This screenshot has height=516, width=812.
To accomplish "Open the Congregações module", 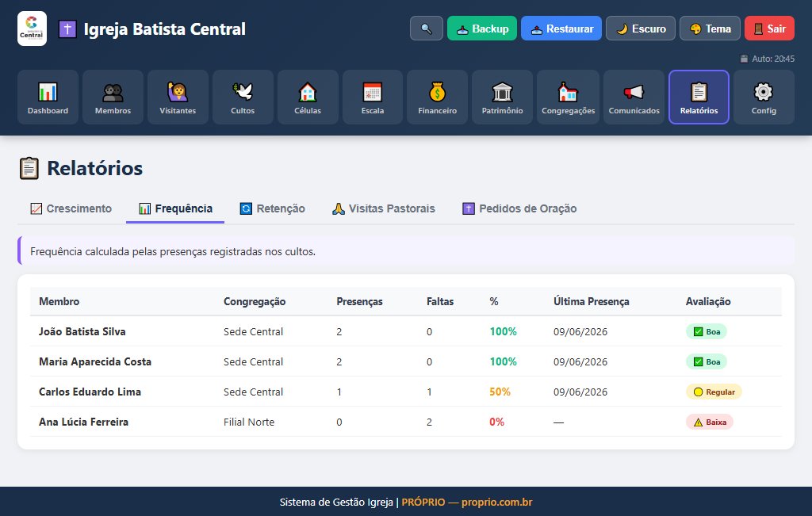I will [x=568, y=97].
